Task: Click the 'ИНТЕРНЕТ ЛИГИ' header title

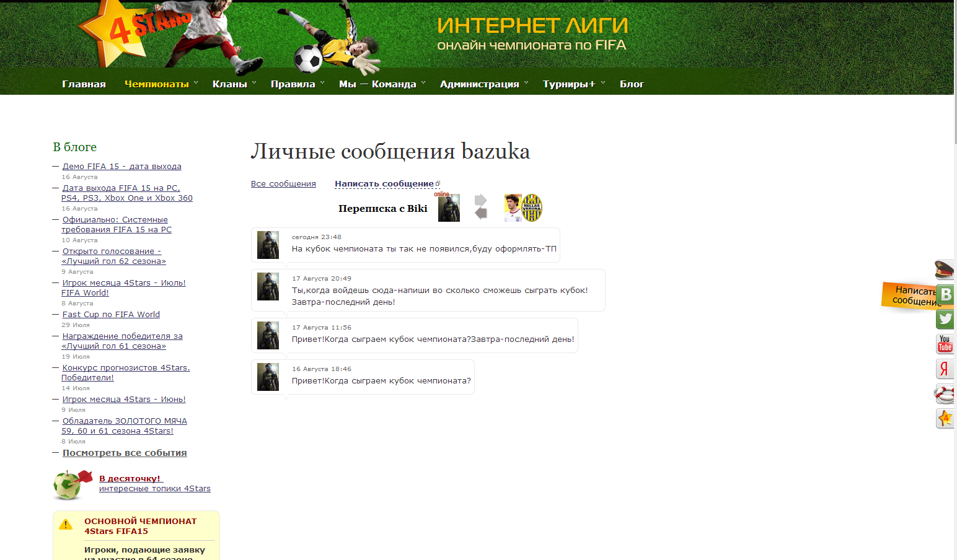Action: click(x=532, y=25)
